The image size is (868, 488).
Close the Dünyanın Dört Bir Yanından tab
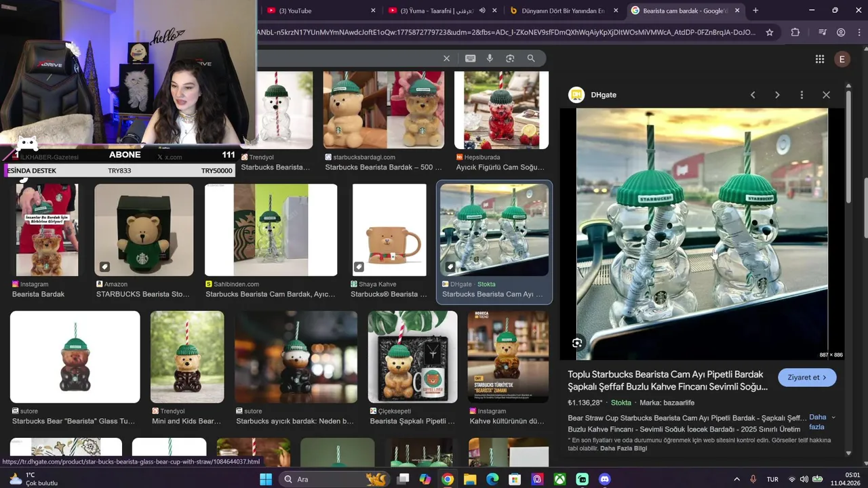tap(616, 10)
